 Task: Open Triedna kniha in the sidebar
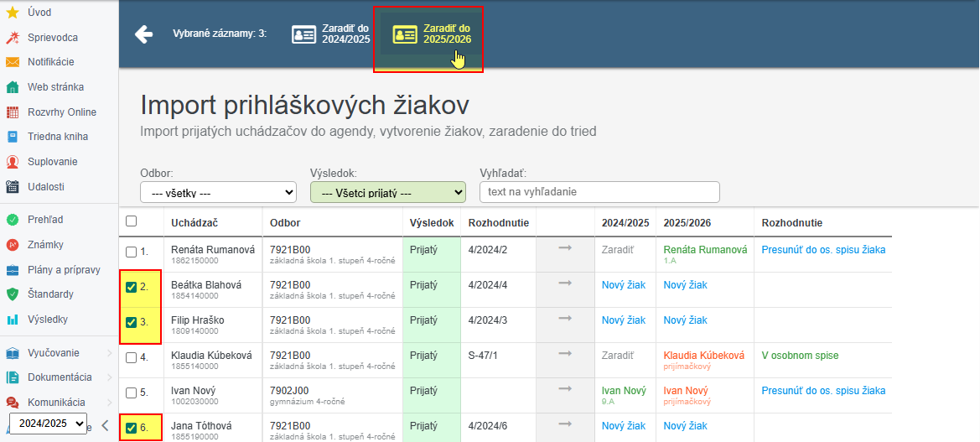[x=59, y=136]
